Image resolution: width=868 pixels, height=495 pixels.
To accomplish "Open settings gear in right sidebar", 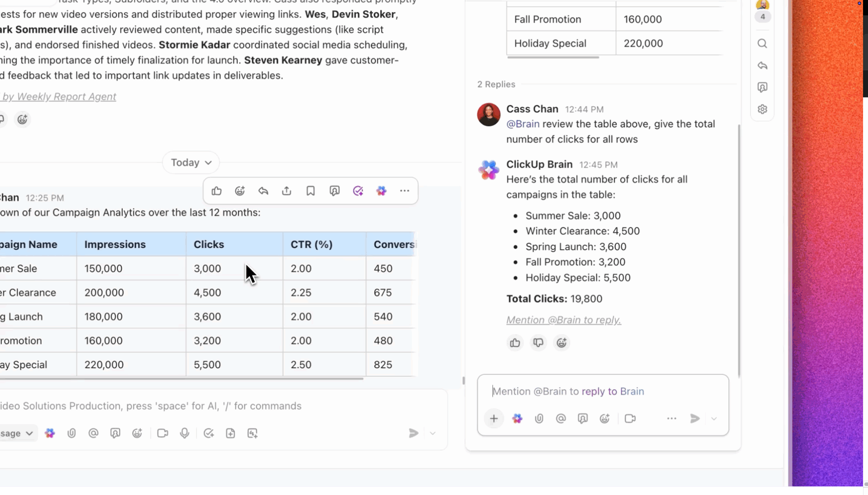I will coord(762,109).
